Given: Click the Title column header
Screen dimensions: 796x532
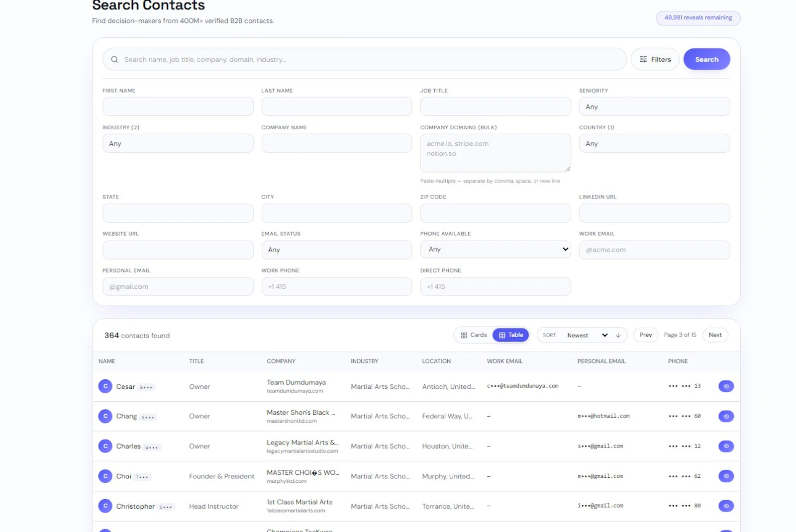Looking at the screenshot, I should pos(197,361).
